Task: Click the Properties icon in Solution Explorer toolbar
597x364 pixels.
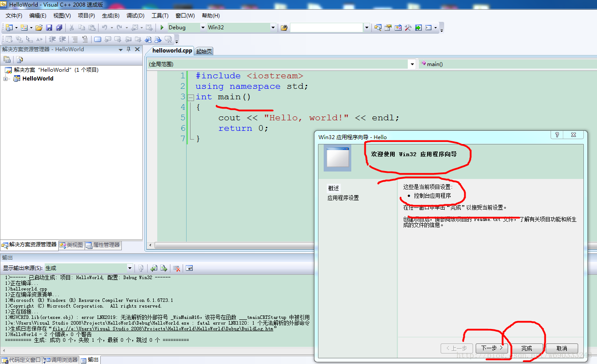Action: click(x=7, y=59)
